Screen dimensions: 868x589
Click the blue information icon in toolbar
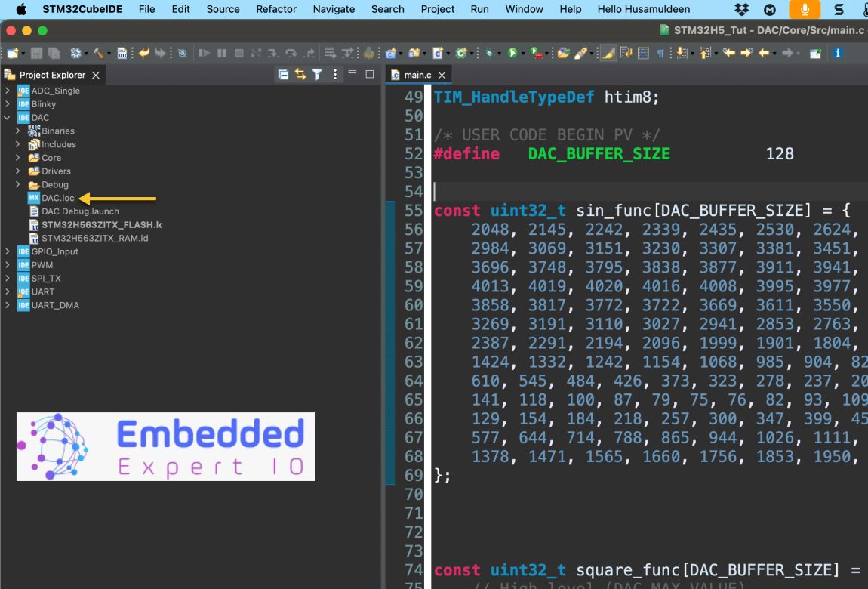(x=837, y=53)
